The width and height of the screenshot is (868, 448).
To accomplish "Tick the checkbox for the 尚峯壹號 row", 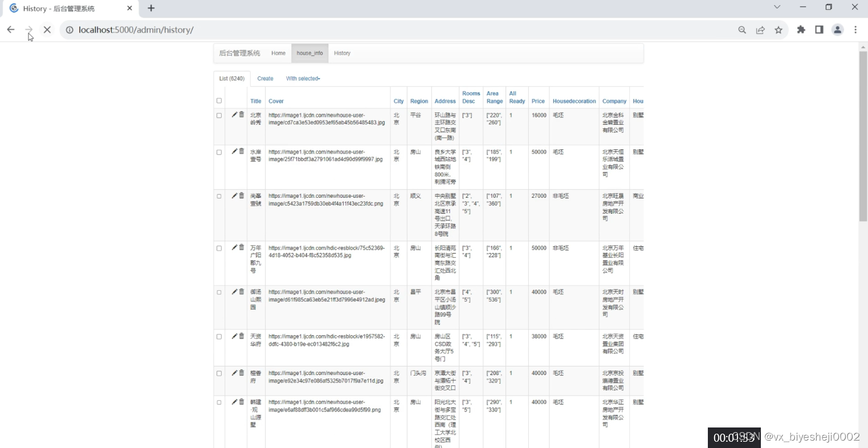I will (x=219, y=196).
